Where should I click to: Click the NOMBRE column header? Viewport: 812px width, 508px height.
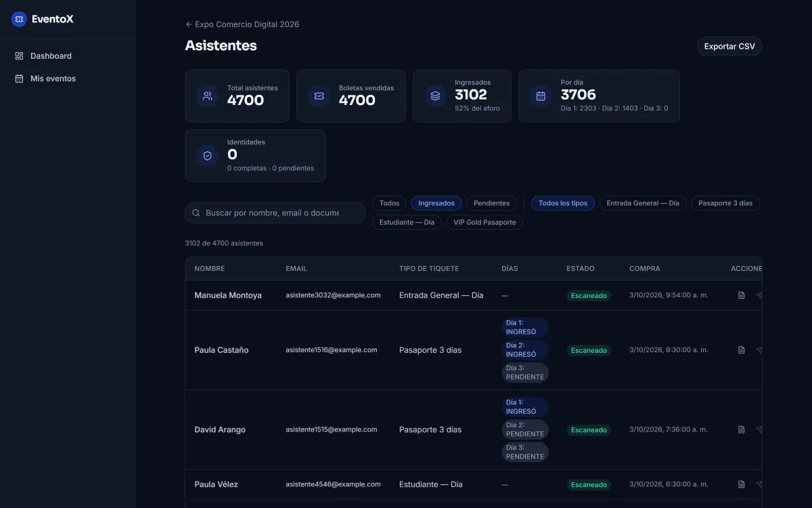pos(210,269)
